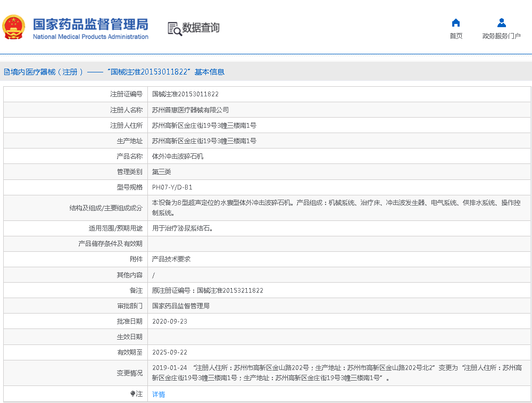Click the 首页 house icon
Screen dimensions: 532x403
pos(455,23)
